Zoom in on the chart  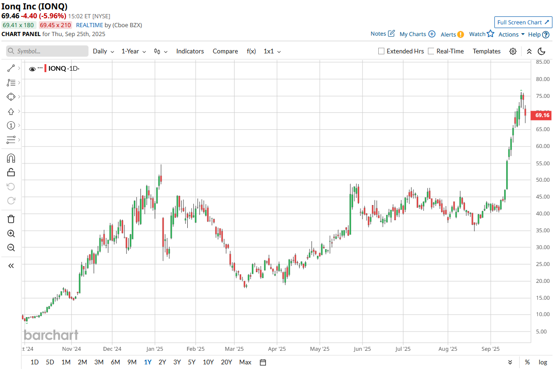(x=11, y=234)
